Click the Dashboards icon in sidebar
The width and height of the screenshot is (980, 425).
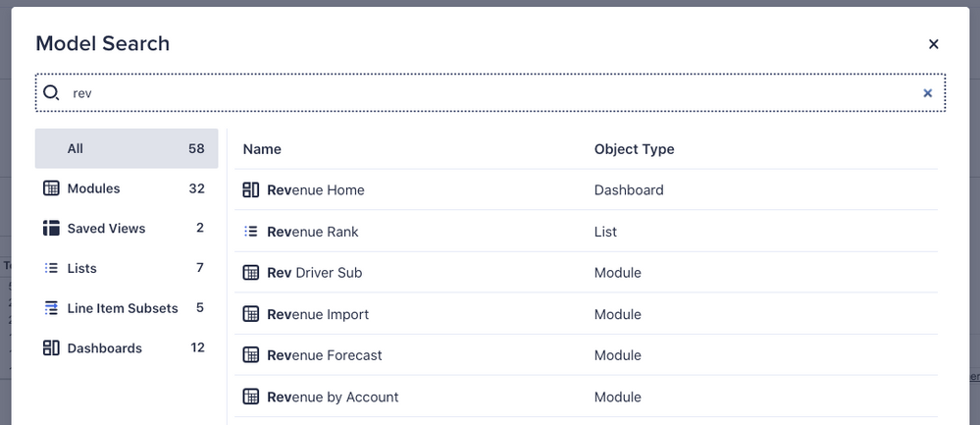pyautogui.click(x=52, y=348)
